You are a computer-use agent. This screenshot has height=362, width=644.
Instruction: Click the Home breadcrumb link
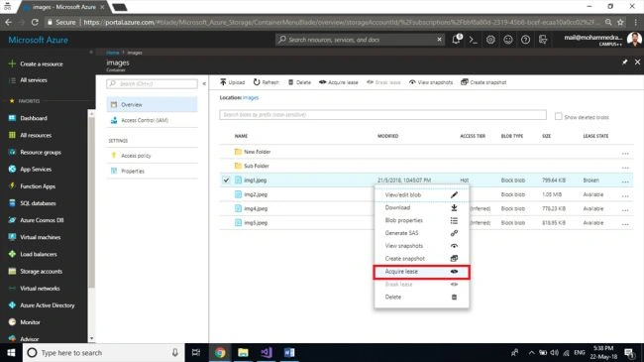(x=113, y=53)
